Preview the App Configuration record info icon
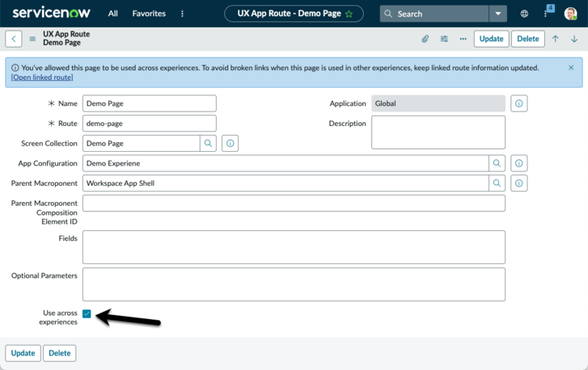This screenshot has width=588, height=370. coord(518,163)
